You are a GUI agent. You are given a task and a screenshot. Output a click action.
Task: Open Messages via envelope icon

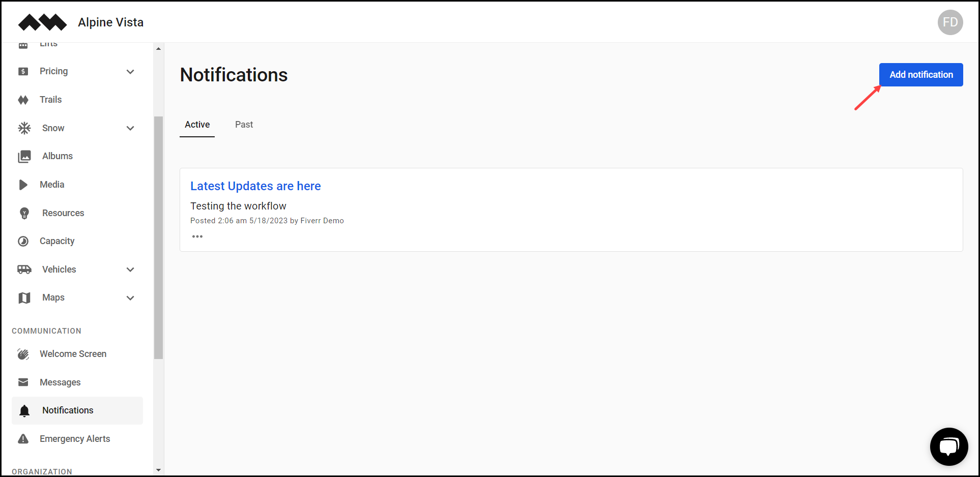pos(23,382)
